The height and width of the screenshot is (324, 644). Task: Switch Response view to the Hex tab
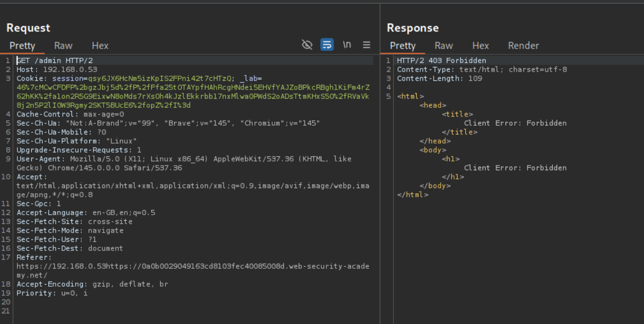click(x=481, y=45)
